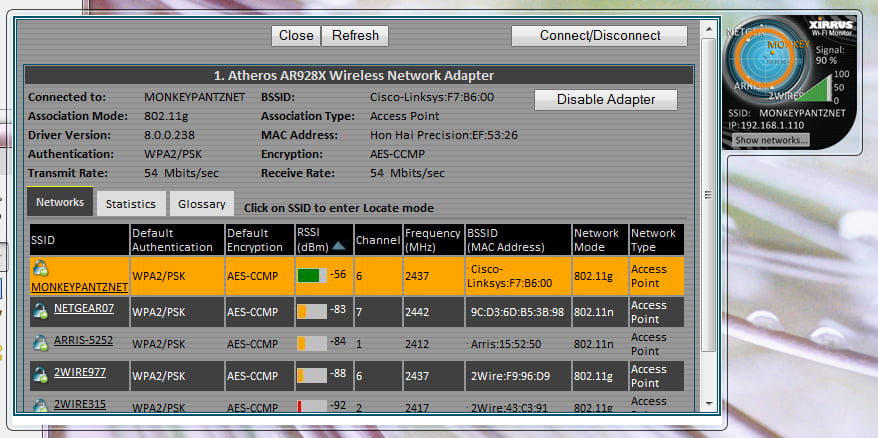The height and width of the screenshot is (438, 878).
Task: Click the -88 signal strength bar
Action: pyautogui.click(x=312, y=375)
